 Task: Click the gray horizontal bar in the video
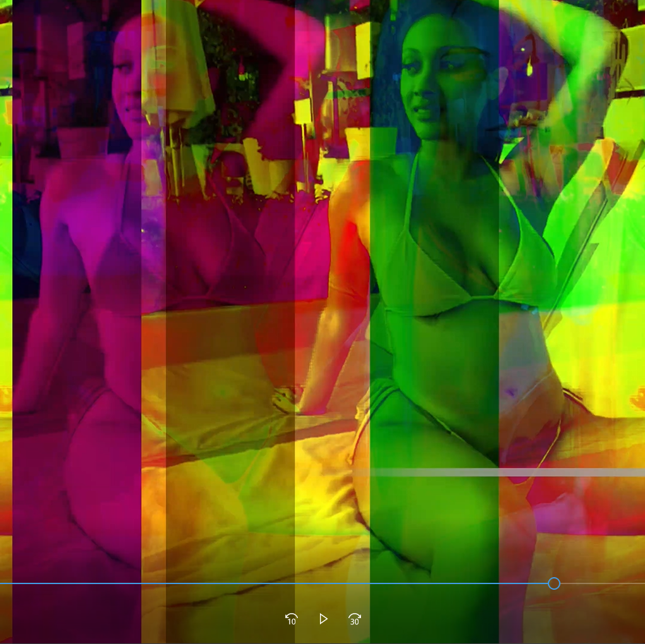click(x=505, y=472)
